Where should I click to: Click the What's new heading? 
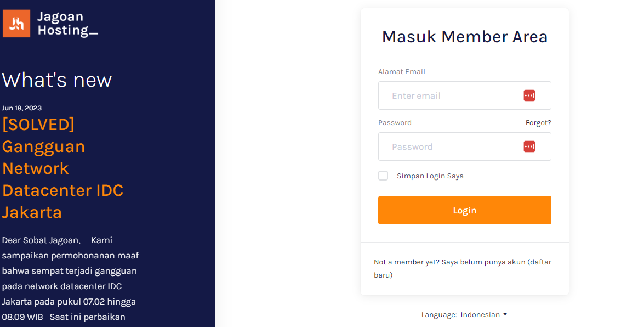[x=56, y=80]
